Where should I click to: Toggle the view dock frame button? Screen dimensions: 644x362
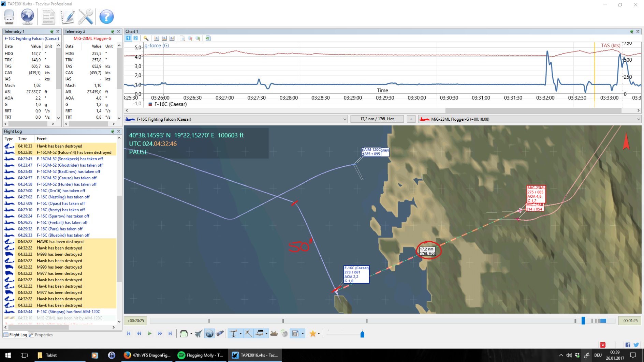(295, 334)
